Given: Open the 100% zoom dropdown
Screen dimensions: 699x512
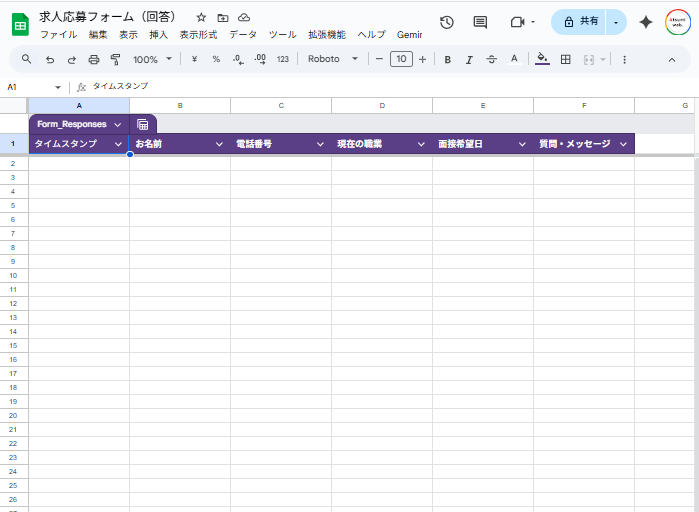Looking at the screenshot, I should [x=153, y=59].
